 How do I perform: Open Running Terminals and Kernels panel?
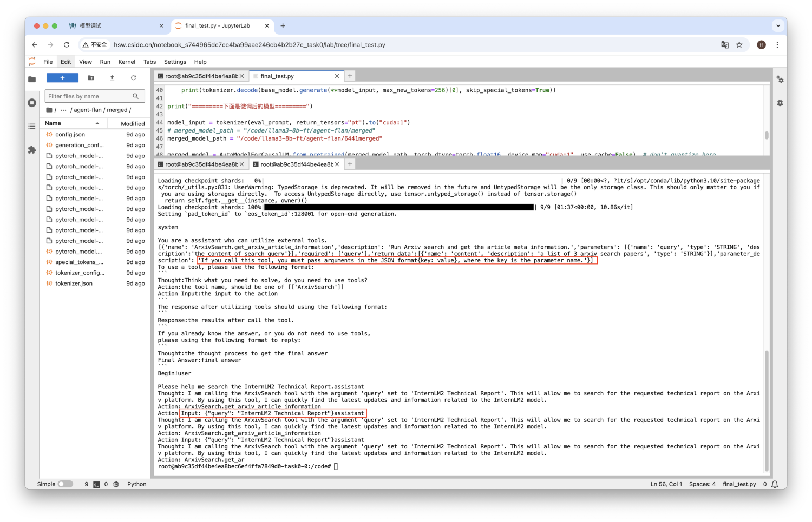pos(32,103)
